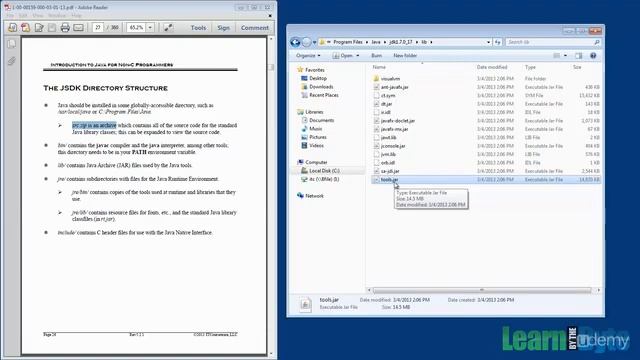
Task: Open the Page Thumbnails panel icon in Reader sidebar
Action: coord(11,44)
